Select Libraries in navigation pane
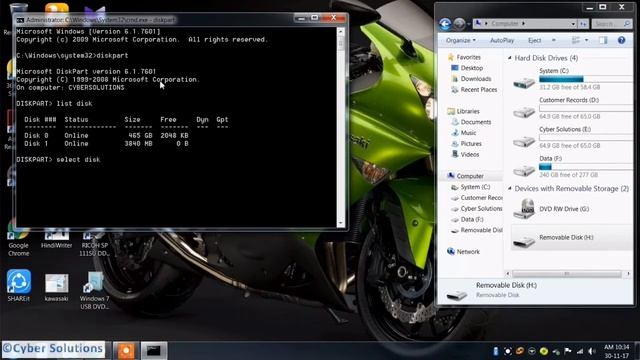 463,111
